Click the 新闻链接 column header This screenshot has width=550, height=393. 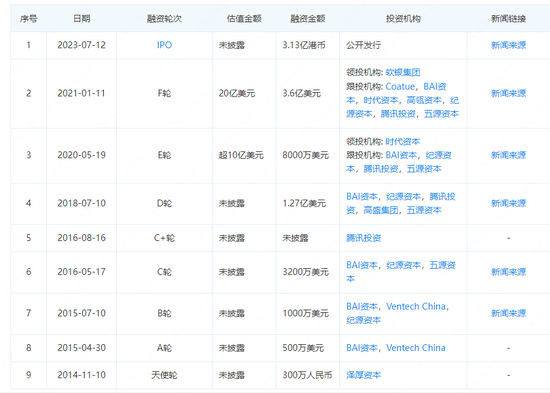pyautogui.click(x=508, y=19)
